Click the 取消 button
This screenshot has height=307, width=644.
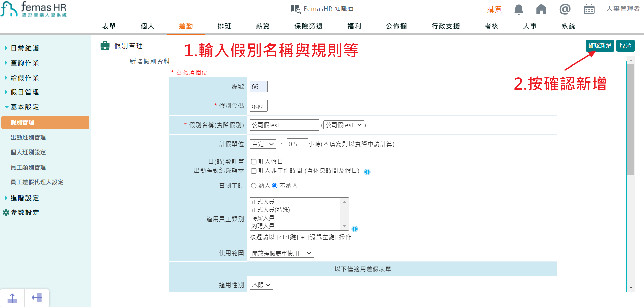coord(625,46)
